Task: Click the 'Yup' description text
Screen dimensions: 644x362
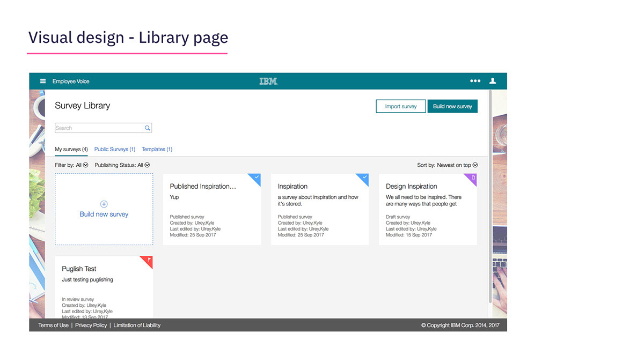Action: click(x=174, y=197)
